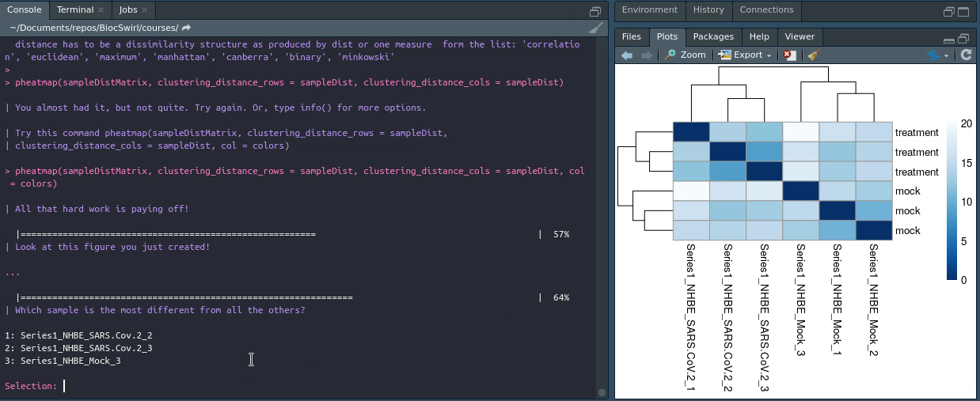Click 'All that hard work is paying off!' message

102,209
